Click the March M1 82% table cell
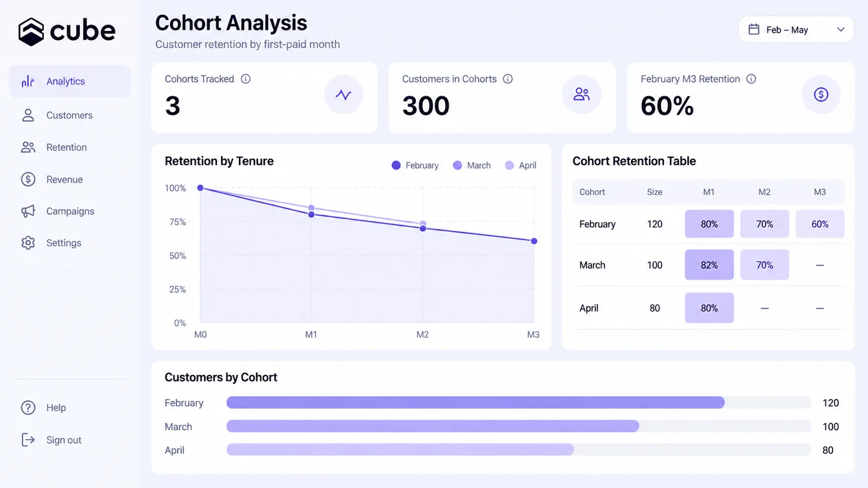Viewport: 868px width, 488px height. pos(709,265)
